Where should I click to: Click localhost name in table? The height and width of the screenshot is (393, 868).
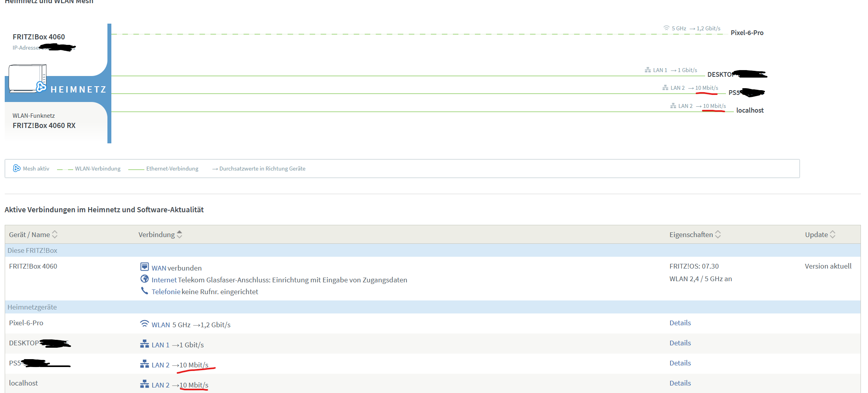(23, 383)
